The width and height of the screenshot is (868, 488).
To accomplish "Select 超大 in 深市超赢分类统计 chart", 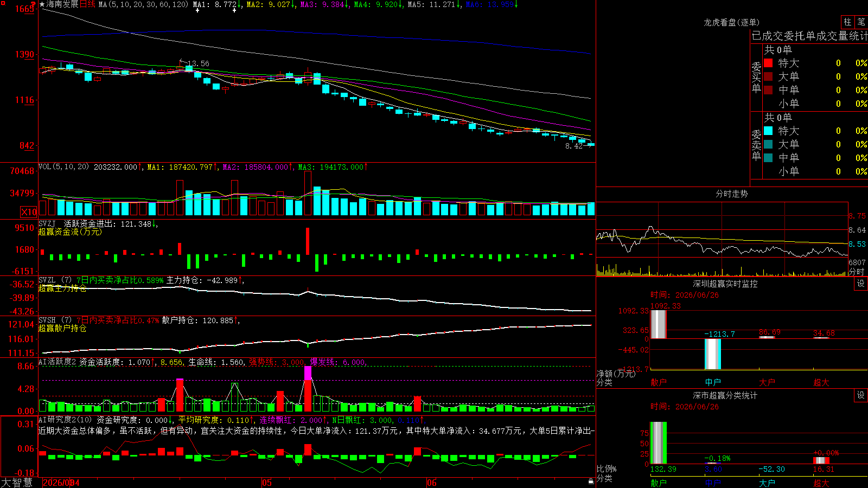I will click(x=821, y=483).
